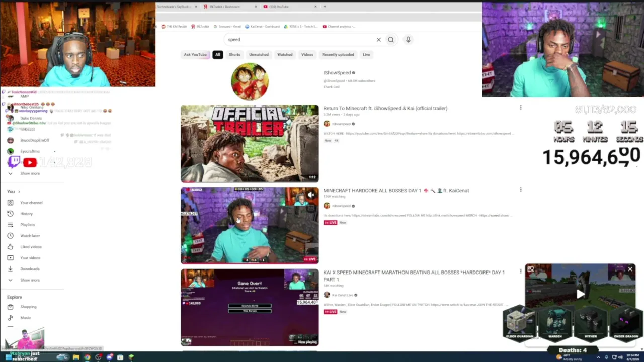Select the Live filter chip
This screenshot has width=644, height=362.
click(x=366, y=55)
